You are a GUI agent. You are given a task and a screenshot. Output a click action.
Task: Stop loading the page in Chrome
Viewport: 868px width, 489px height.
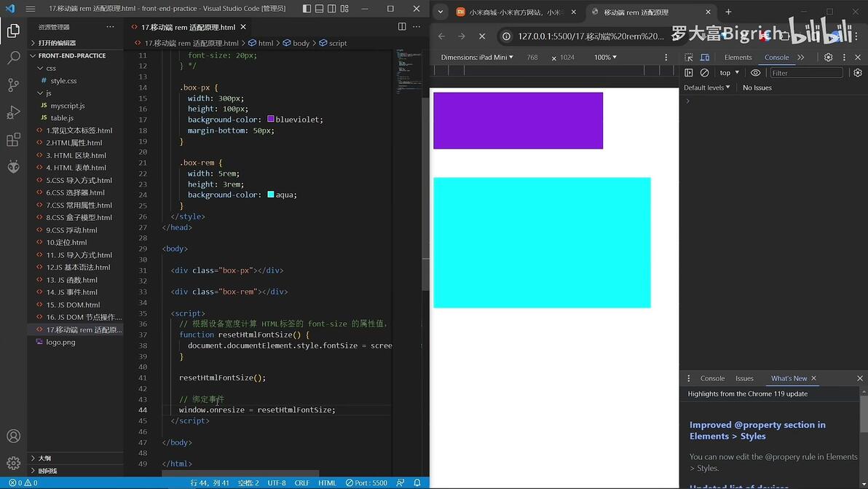pyautogui.click(x=481, y=36)
